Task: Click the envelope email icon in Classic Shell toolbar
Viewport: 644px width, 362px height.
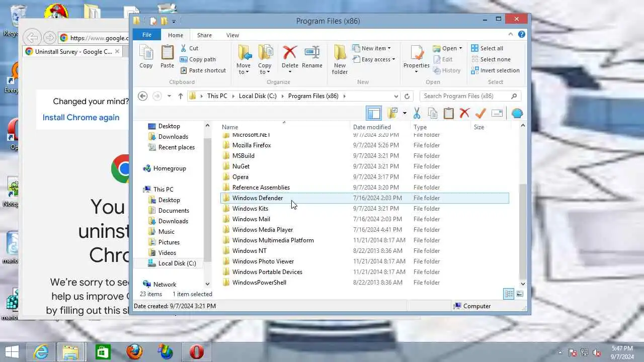Action: [497, 113]
